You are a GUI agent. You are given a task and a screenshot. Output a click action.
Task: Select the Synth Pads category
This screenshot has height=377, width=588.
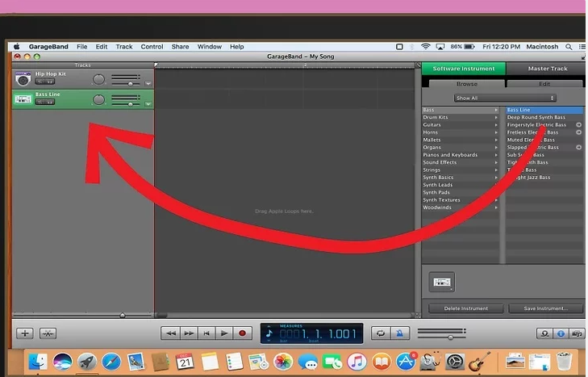tap(461, 192)
